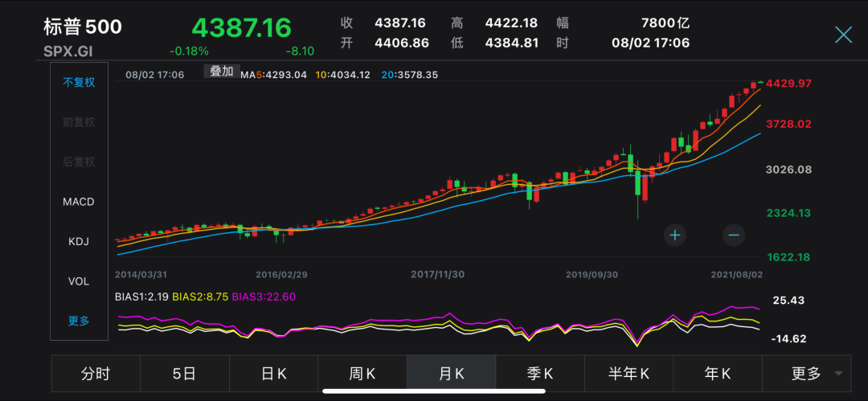
Task: Select the 月K tab
Action: click(451, 374)
